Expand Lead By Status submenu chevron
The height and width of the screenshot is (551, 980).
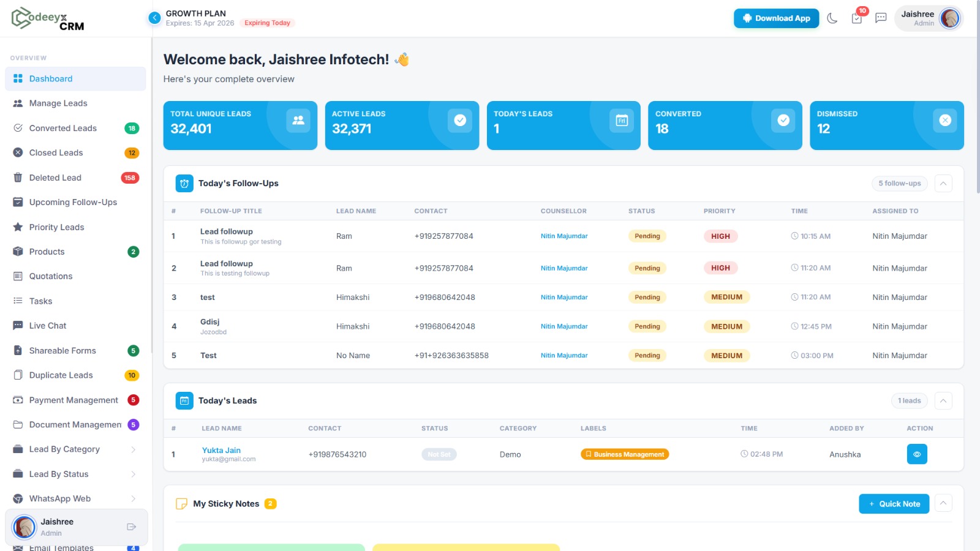(x=133, y=474)
